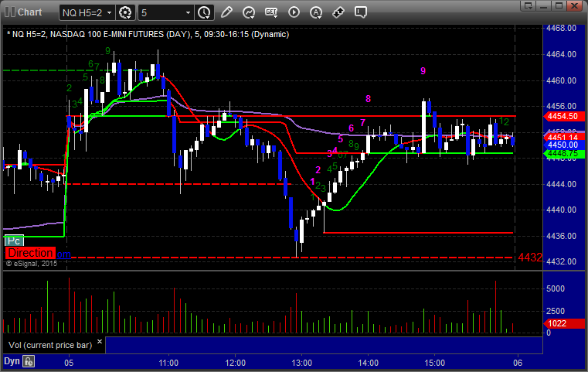The image size is (588, 372).
Task: Click the 05 date axis label
Action: click(x=69, y=363)
